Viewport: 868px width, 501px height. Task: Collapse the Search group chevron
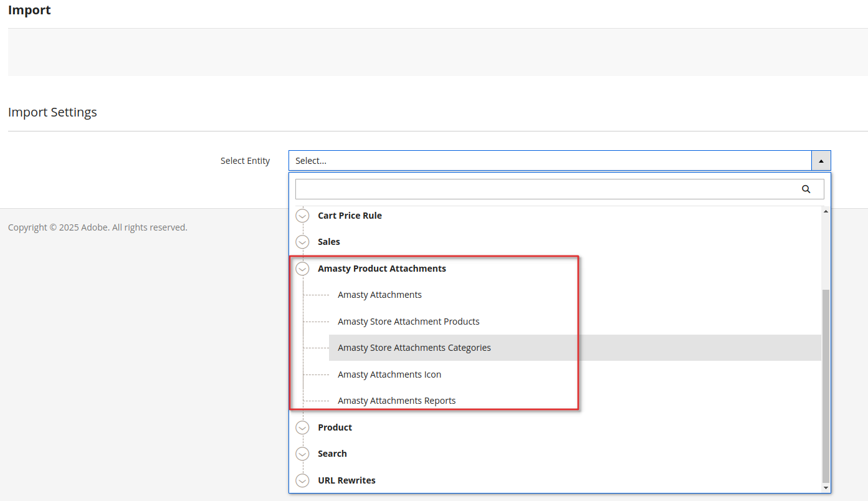pyautogui.click(x=303, y=454)
